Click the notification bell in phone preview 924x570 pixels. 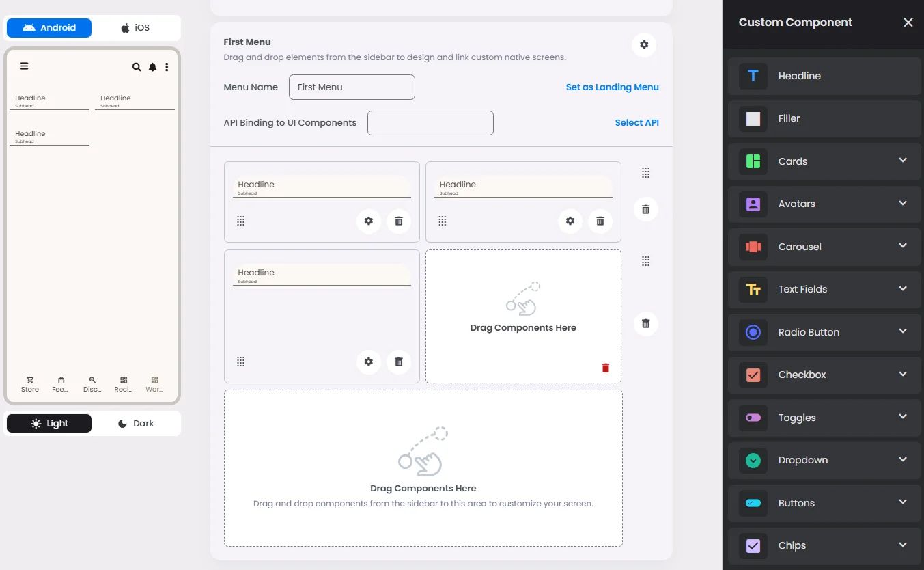[152, 67]
